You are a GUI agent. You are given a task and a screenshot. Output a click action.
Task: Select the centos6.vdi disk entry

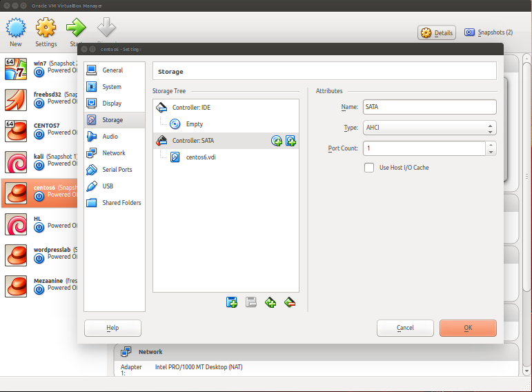coord(202,157)
